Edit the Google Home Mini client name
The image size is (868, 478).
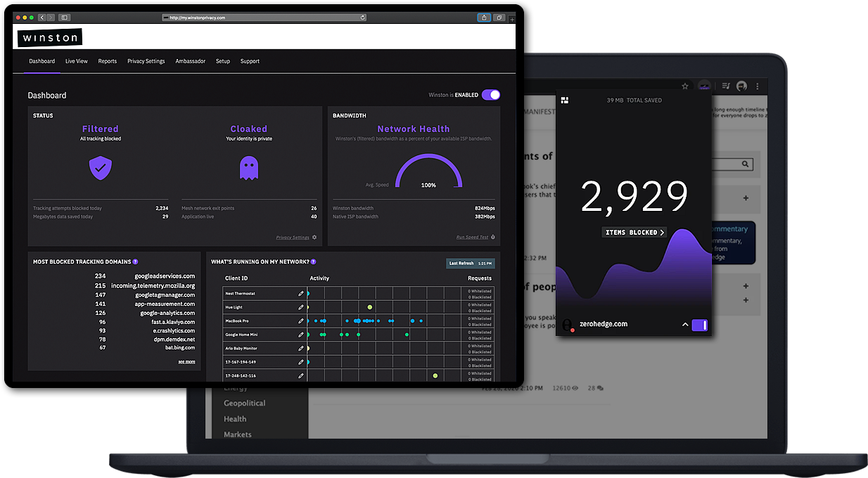[x=301, y=335]
